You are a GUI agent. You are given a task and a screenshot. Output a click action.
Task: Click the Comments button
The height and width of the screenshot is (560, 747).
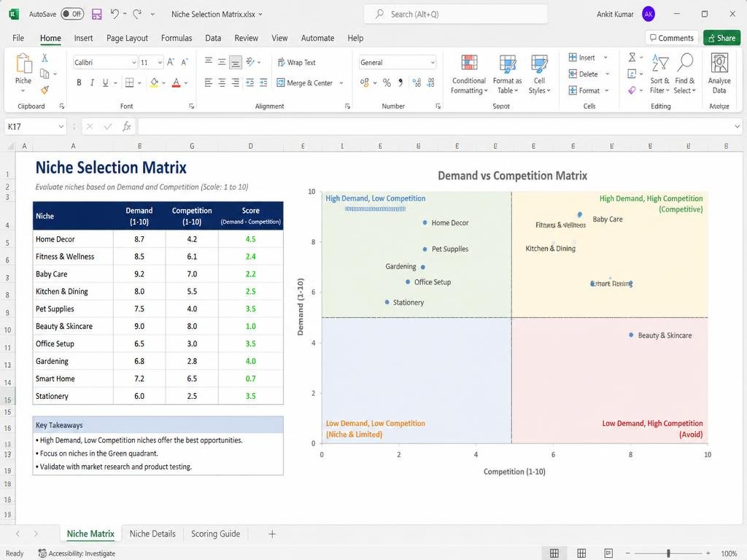tap(672, 38)
